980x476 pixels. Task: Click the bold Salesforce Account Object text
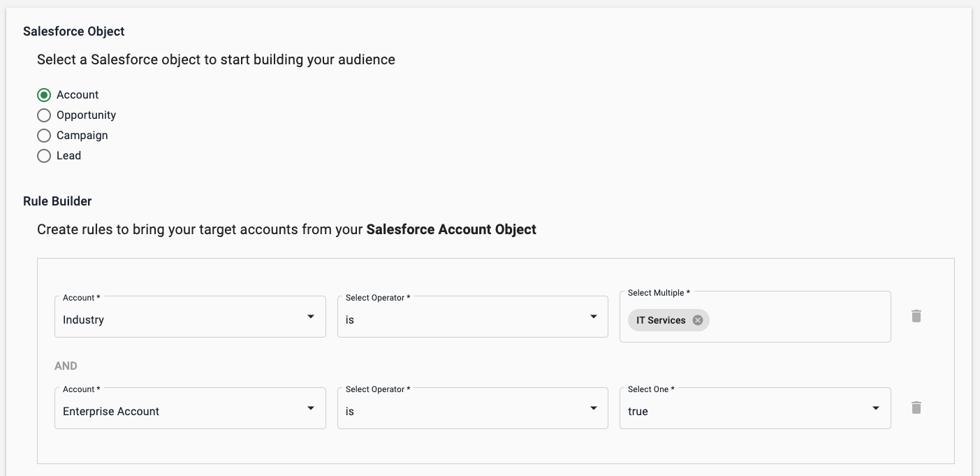pyautogui.click(x=451, y=229)
